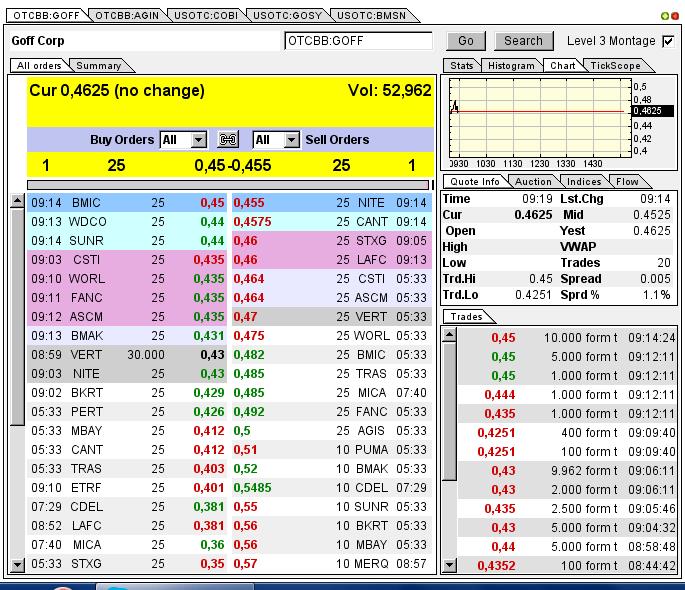Click the 0,4352 trade at 08:44:42

(567, 566)
